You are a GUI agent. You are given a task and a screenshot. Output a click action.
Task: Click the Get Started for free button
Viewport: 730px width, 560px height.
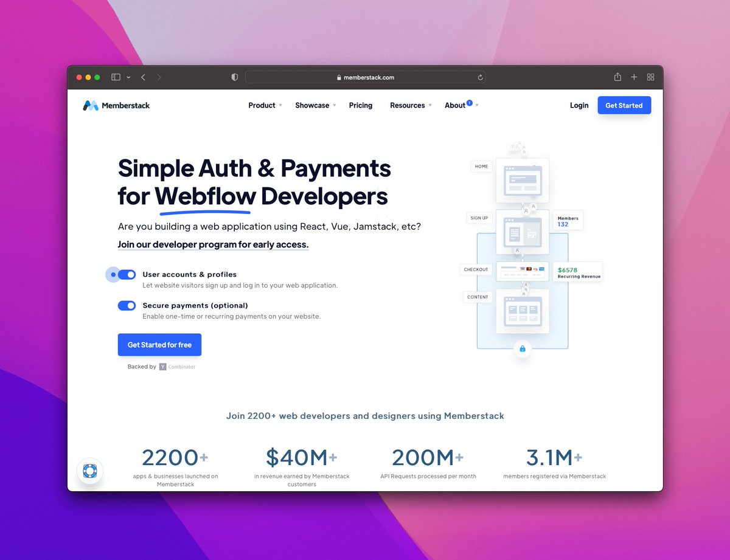click(159, 345)
